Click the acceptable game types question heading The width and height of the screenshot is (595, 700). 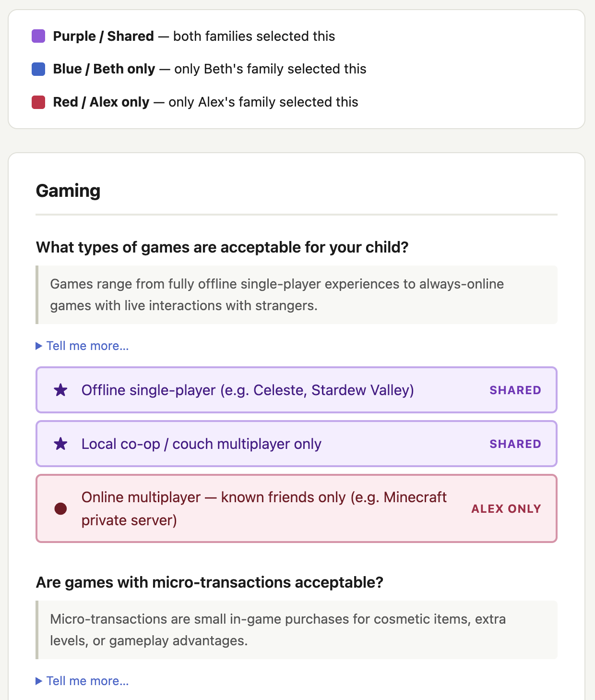[222, 247]
